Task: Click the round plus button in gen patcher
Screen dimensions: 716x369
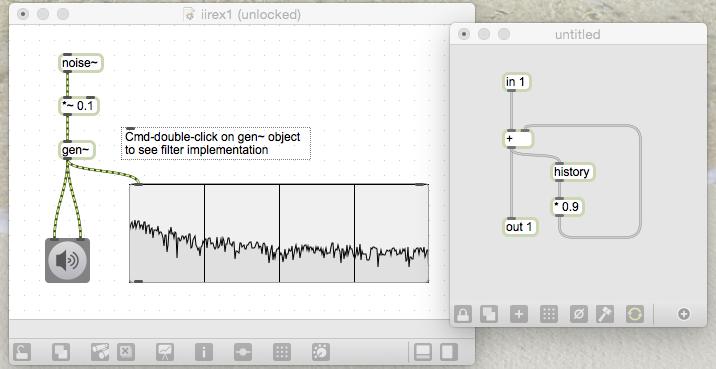Action: pos(684,314)
